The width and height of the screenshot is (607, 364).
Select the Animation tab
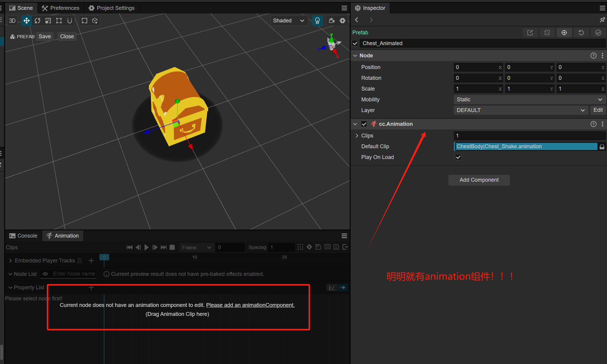pos(63,236)
